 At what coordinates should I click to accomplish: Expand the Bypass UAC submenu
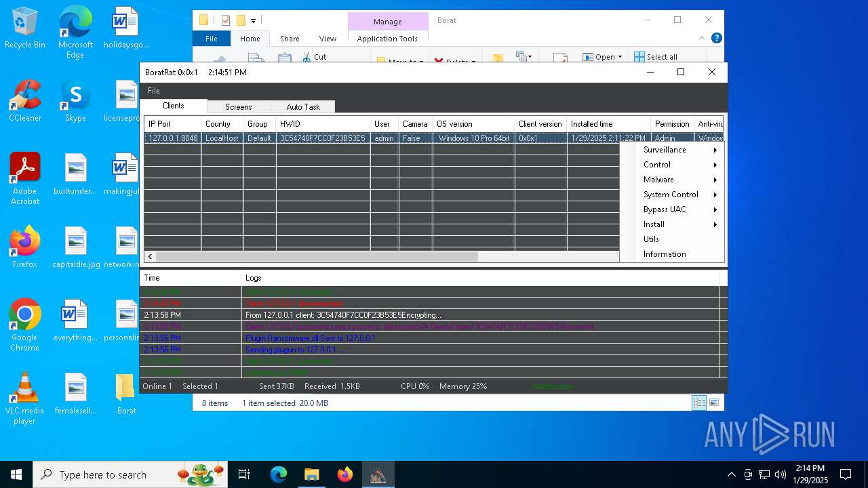pos(680,209)
